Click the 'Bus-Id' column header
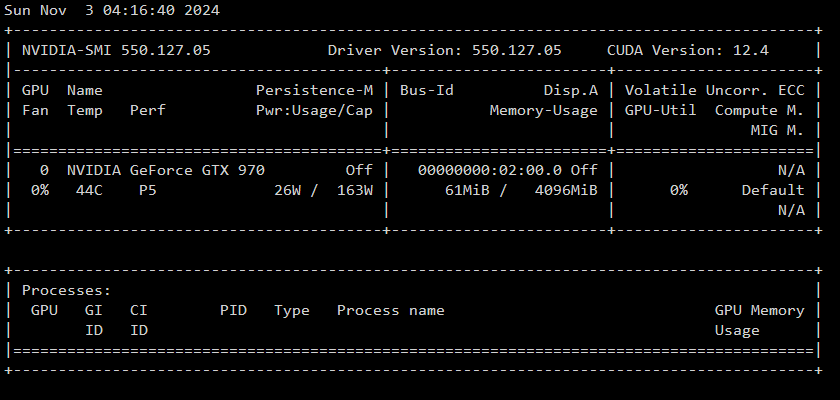The height and width of the screenshot is (400, 840). pos(427,90)
